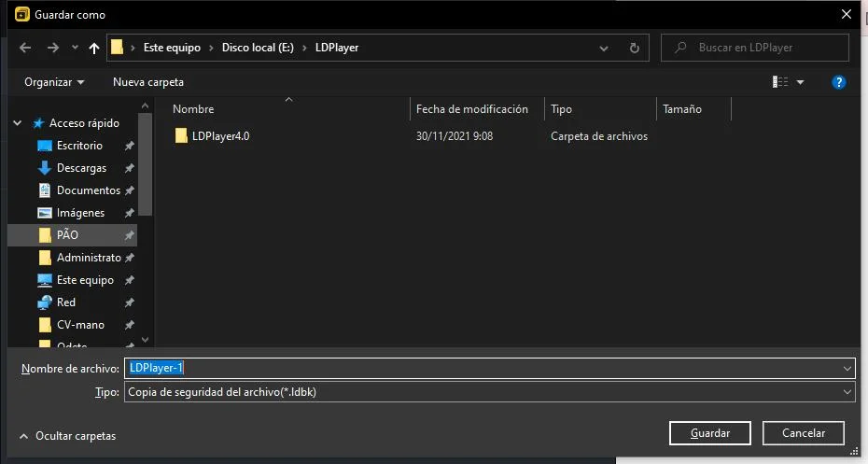Click the Escritorio desktop icon
868x464 pixels.
click(44, 146)
